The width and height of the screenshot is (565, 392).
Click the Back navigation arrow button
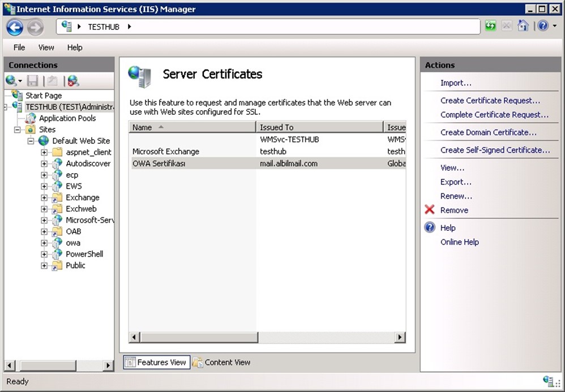coord(15,27)
